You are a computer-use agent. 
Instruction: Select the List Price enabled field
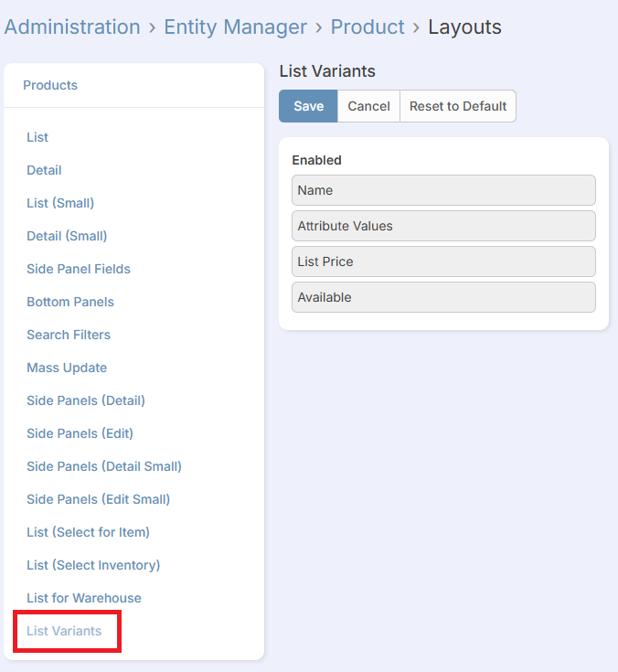pos(443,261)
